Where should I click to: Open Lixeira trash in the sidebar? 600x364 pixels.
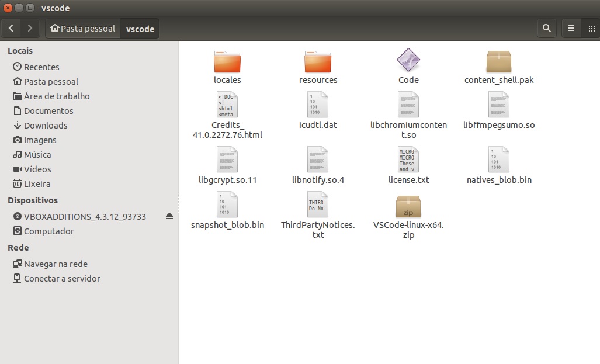[37, 183]
